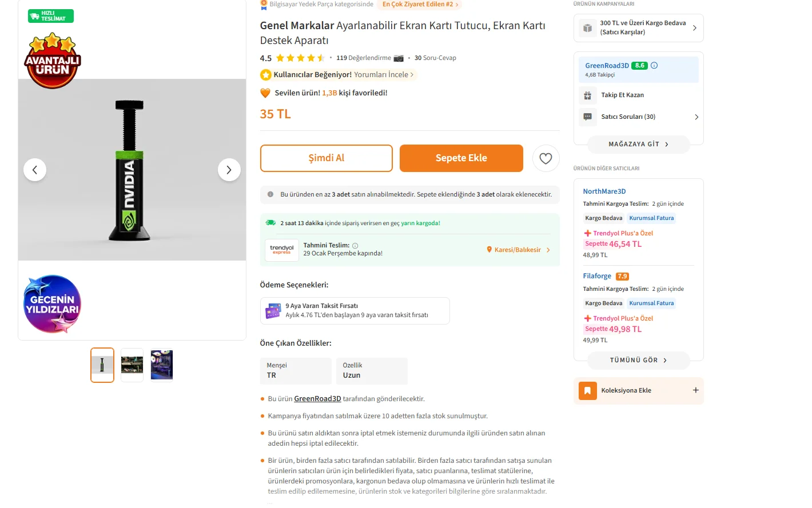Click the MAĞAZAYA GİT button
Screen dimensions: 812x508
[x=638, y=145]
